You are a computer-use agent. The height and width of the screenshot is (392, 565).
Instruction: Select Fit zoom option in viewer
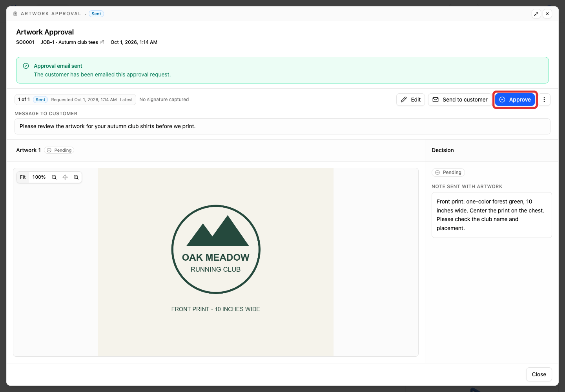[23, 177]
